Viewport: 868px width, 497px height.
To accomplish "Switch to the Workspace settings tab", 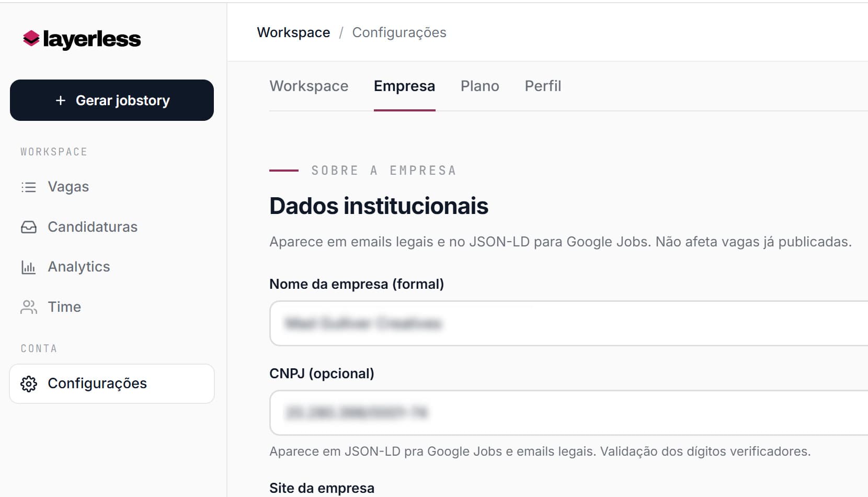I will tap(309, 86).
